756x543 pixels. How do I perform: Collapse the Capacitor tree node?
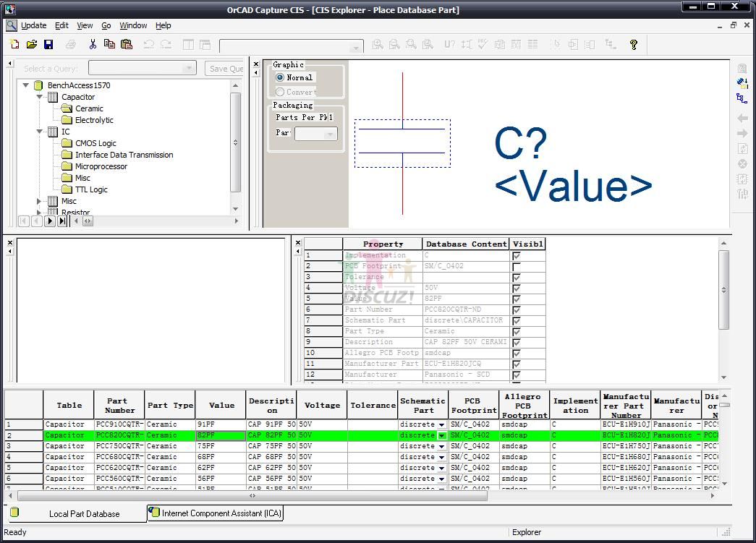click(x=41, y=97)
